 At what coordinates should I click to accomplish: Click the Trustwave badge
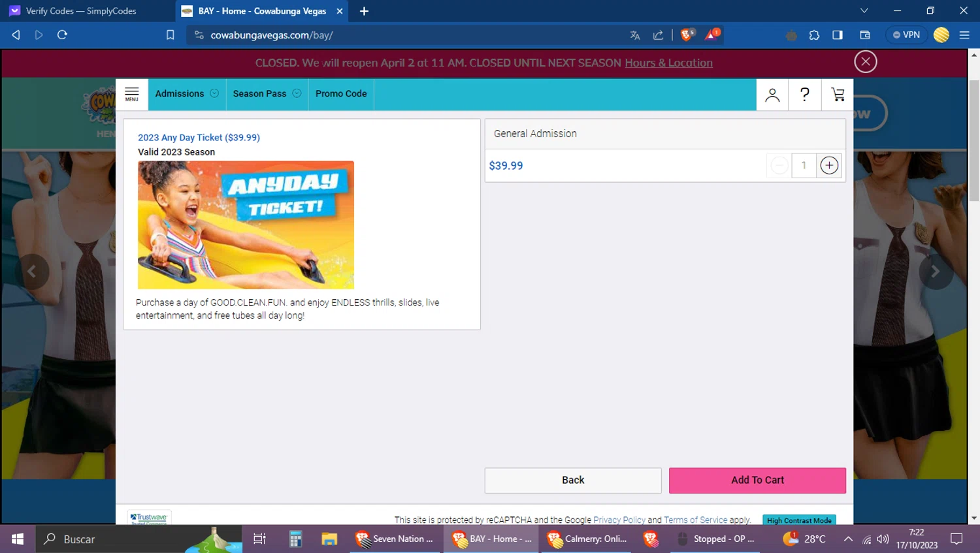[150, 518]
